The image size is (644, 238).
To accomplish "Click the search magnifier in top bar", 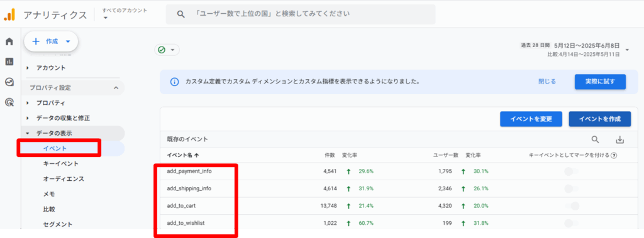I will pos(180,14).
